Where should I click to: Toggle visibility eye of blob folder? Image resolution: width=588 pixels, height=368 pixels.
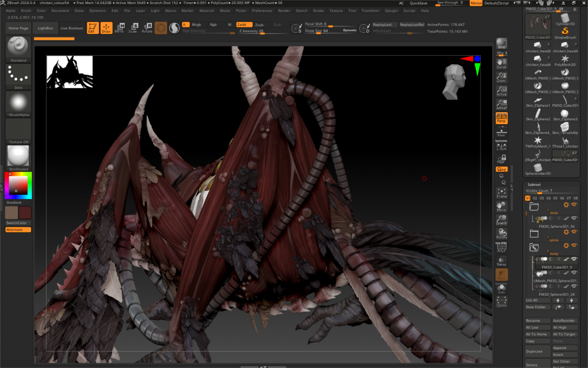tap(574, 205)
